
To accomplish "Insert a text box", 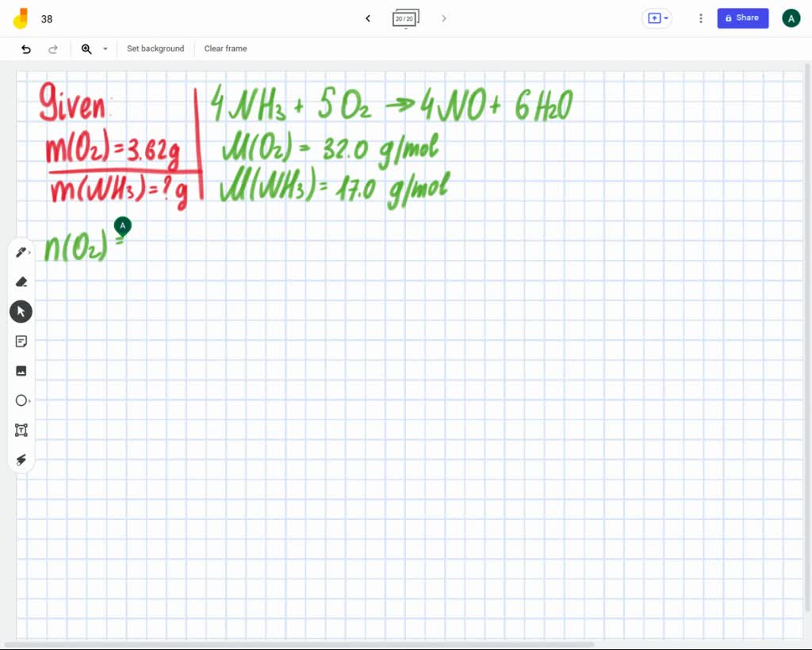I will (x=21, y=430).
